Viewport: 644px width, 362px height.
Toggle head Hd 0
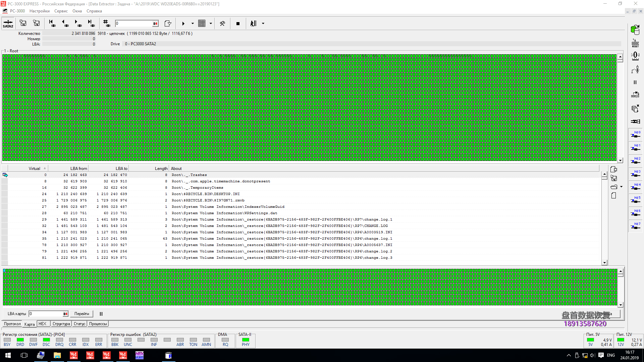coord(636,134)
